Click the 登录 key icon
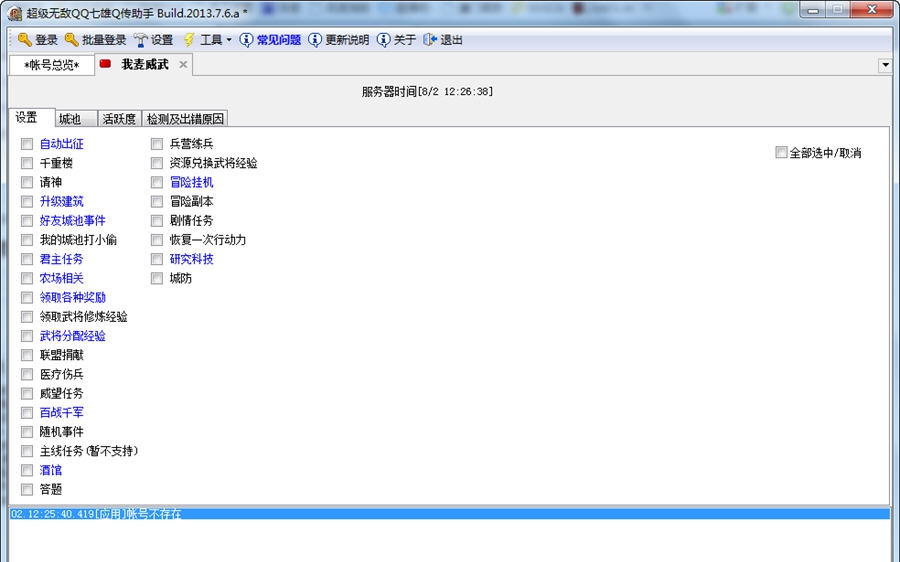This screenshot has width=900, height=562. pyautogui.click(x=24, y=40)
